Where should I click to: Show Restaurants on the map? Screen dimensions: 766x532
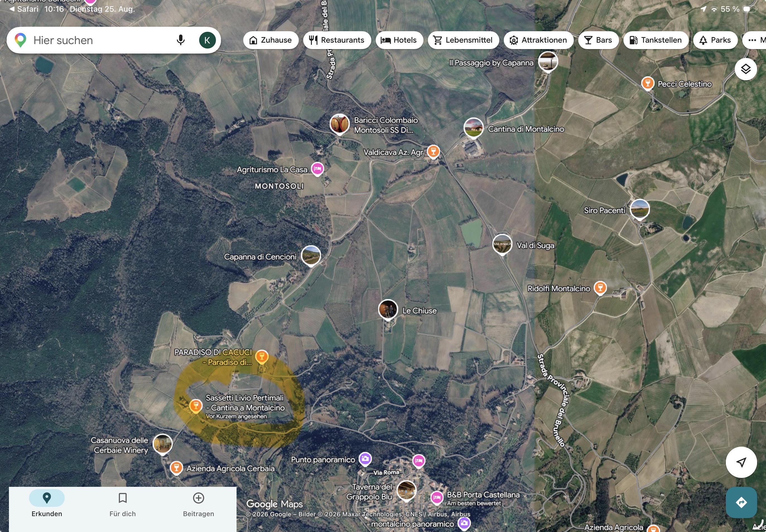(337, 40)
